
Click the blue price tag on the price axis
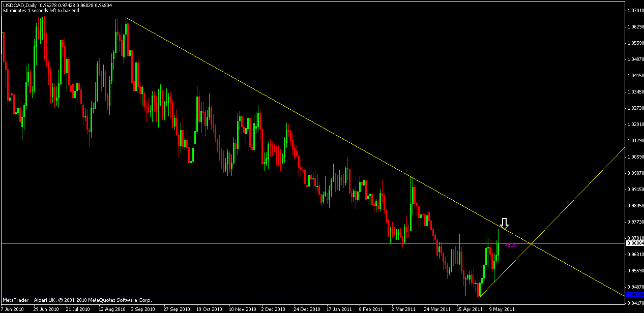(x=634, y=295)
